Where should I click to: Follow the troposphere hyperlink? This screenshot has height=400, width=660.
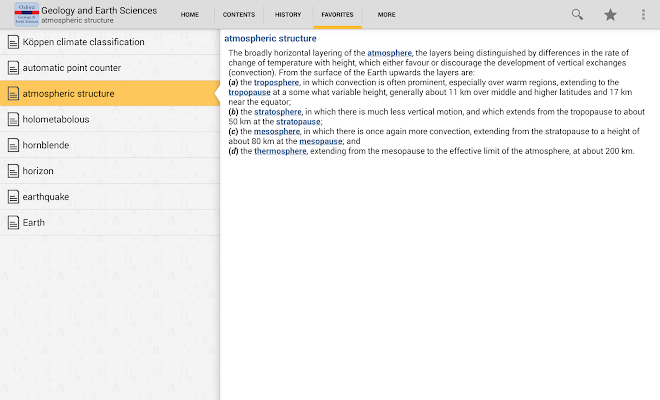(x=277, y=83)
